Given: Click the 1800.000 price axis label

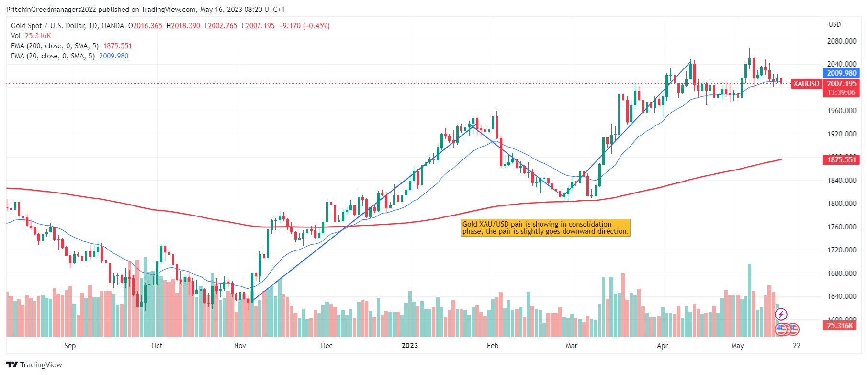Looking at the screenshot, I should (842, 204).
